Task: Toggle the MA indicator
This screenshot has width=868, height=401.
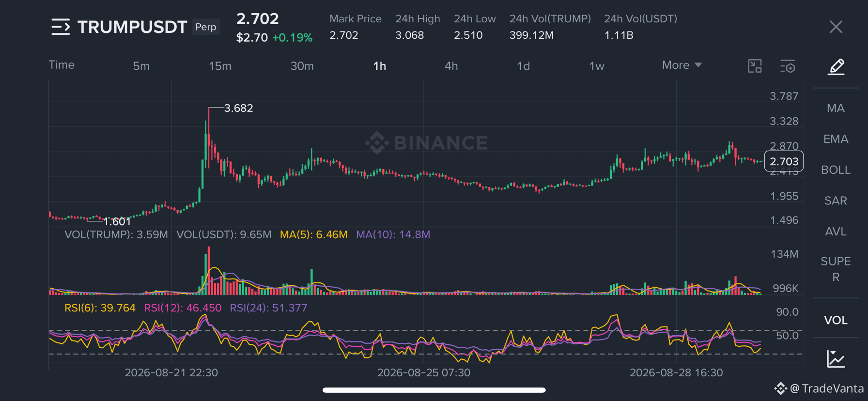Action: [836, 108]
